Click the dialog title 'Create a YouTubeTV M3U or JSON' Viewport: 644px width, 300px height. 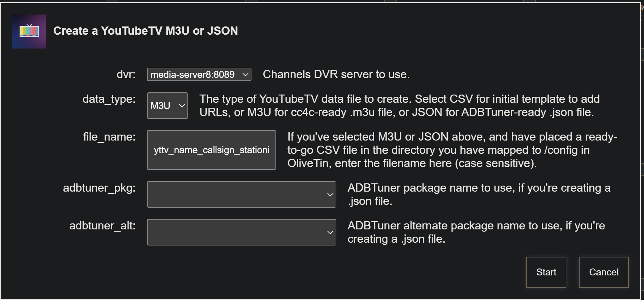[x=145, y=31]
